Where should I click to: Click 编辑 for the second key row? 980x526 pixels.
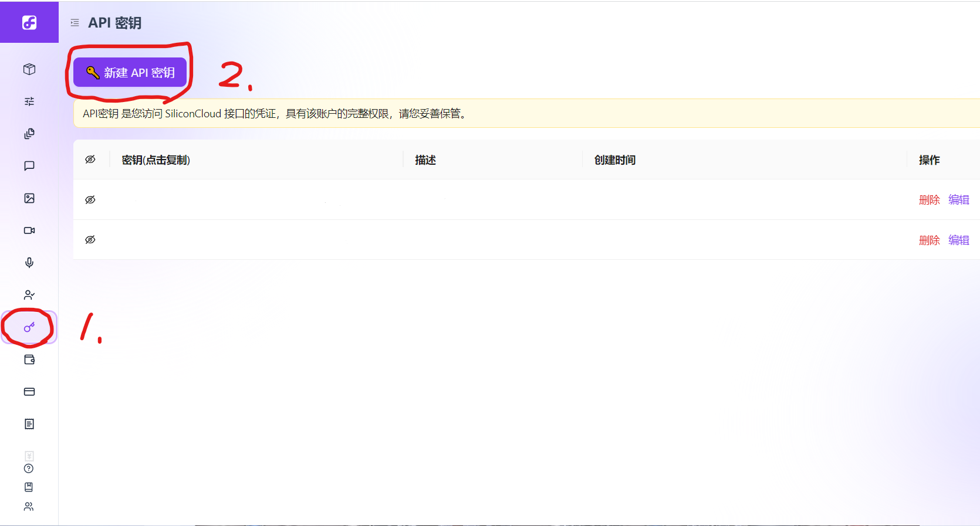coord(959,240)
